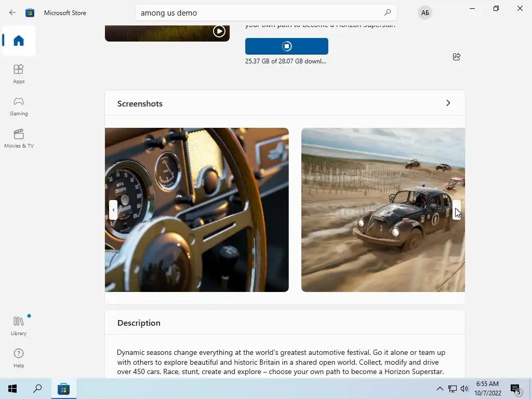Click the Microsoft Store logo icon

tap(30, 12)
